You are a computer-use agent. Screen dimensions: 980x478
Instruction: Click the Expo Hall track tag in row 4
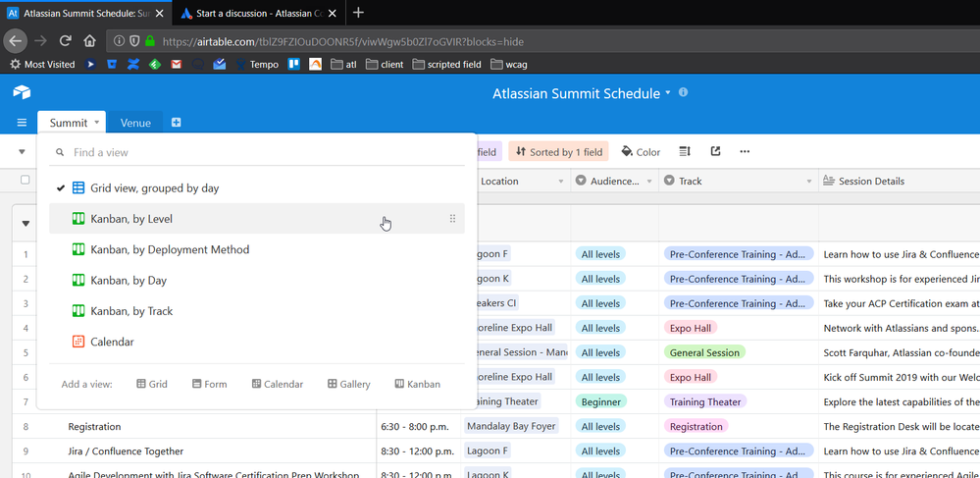tap(690, 328)
